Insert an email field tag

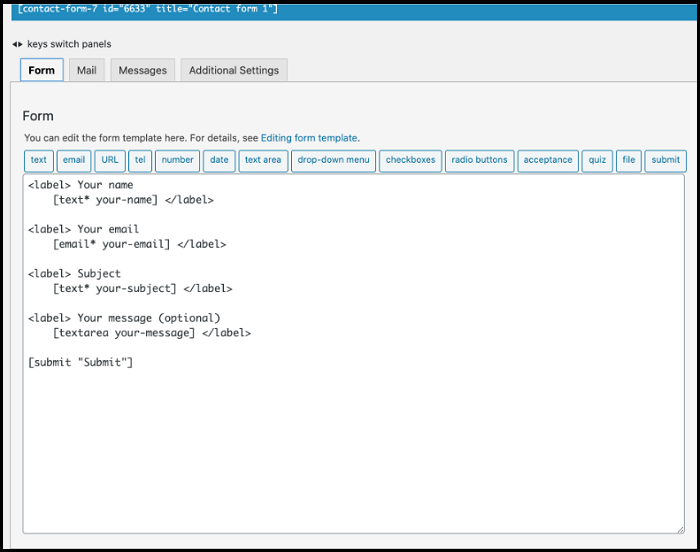coord(74,160)
